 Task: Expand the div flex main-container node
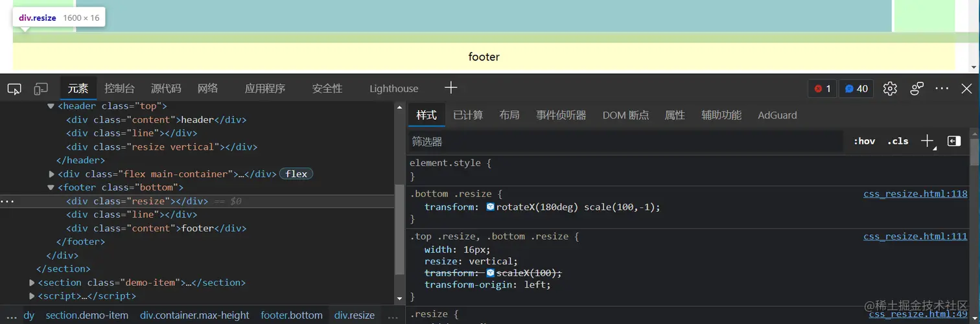click(x=52, y=174)
